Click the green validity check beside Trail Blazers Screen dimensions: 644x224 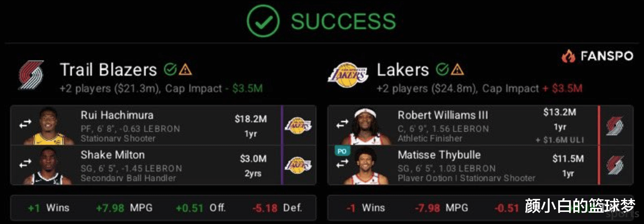coord(170,69)
